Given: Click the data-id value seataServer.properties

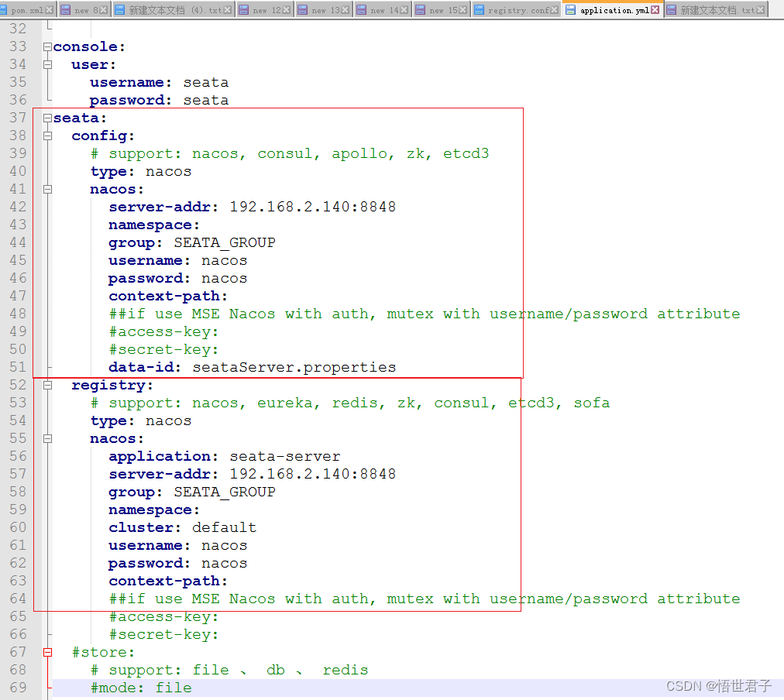Looking at the screenshot, I should point(294,367).
